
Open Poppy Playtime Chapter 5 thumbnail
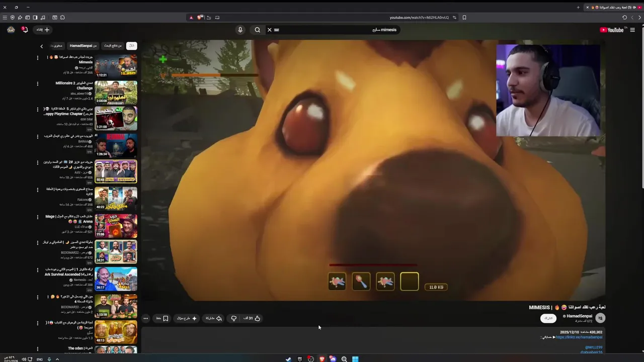point(116,119)
